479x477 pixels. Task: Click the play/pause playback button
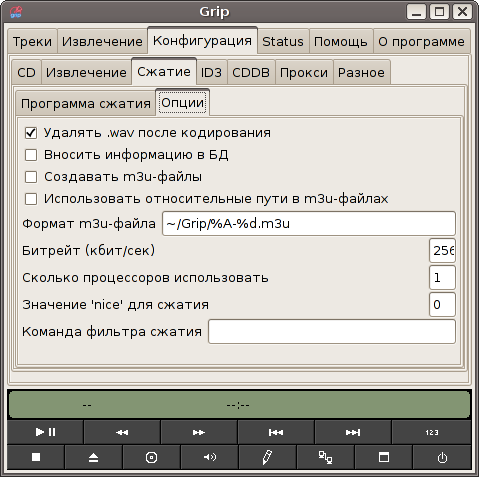[45, 432]
